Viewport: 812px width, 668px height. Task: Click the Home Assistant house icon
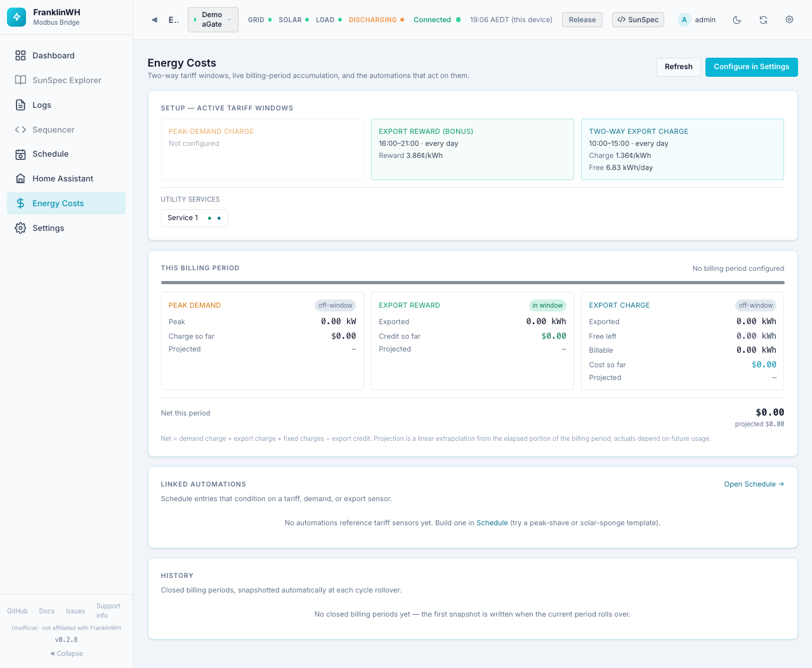tap(20, 179)
